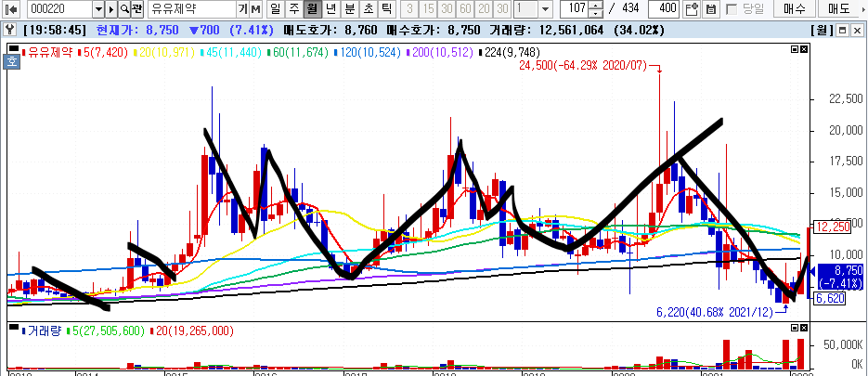Click the price panel small maximize icon
Image resolution: width=868 pixels, height=376 pixels.
[795, 49]
